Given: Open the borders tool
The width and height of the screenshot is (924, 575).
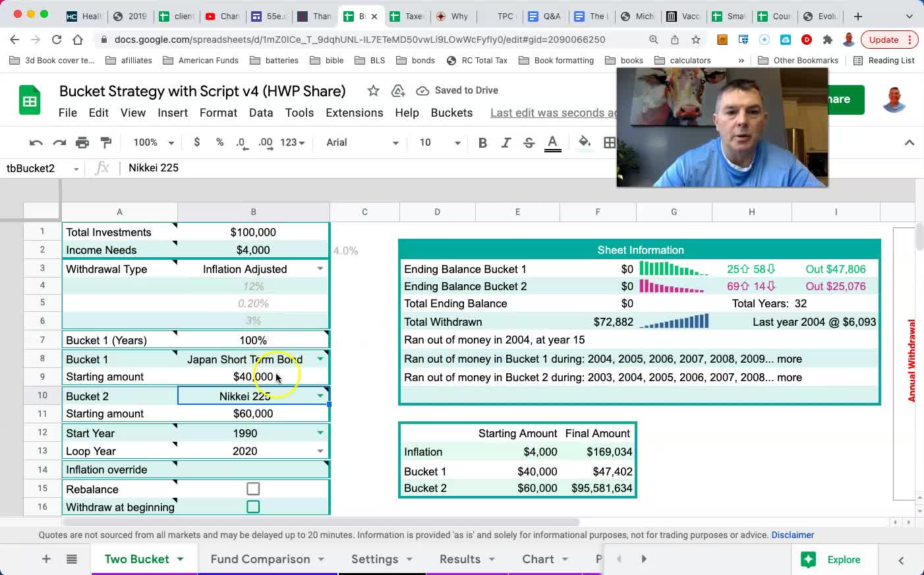Looking at the screenshot, I should coord(610,142).
